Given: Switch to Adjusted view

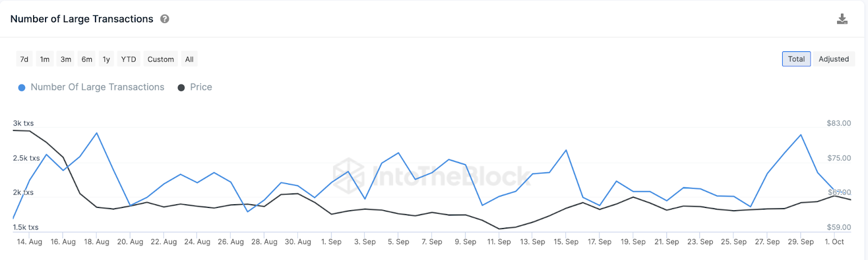Looking at the screenshot, I should [834, 59].
